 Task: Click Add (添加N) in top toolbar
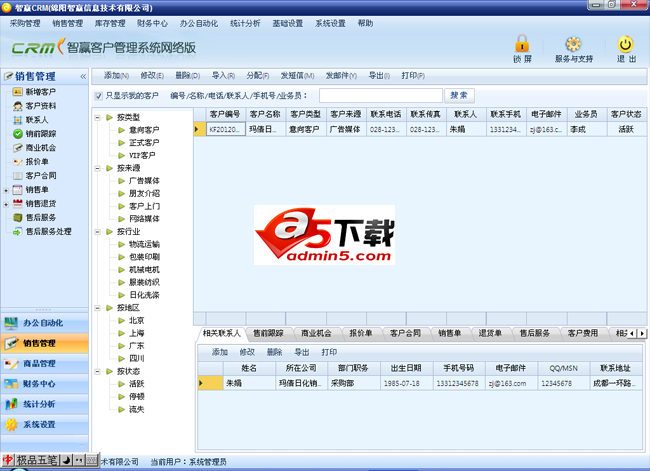116,75
